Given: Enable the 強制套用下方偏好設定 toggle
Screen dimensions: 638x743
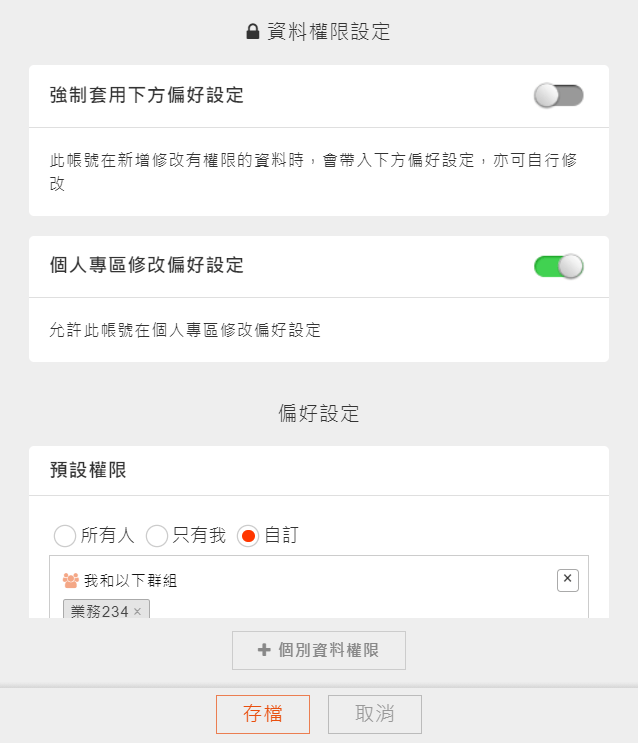Looking at the screenshot, I should [x=558, y=96].
